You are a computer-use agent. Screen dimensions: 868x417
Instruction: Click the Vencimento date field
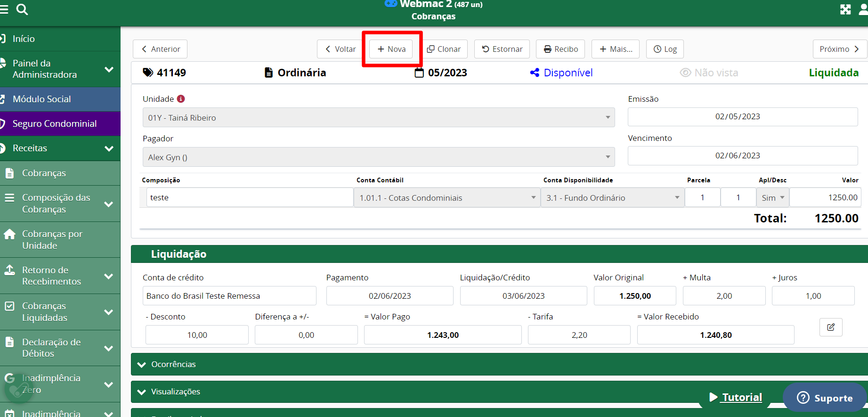pos(742,155)
